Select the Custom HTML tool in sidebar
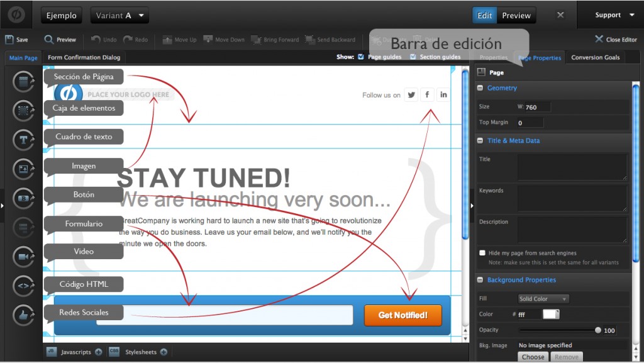This screenshot has width=644, height=363. pyautogui.click(x=23, y=286)
